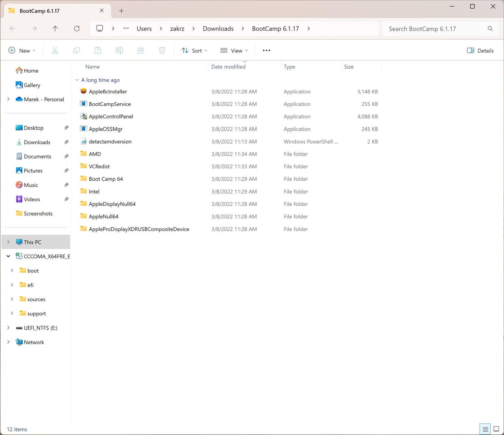Go forward with the right arrow
Screen dimensions: 504x435
34,29
